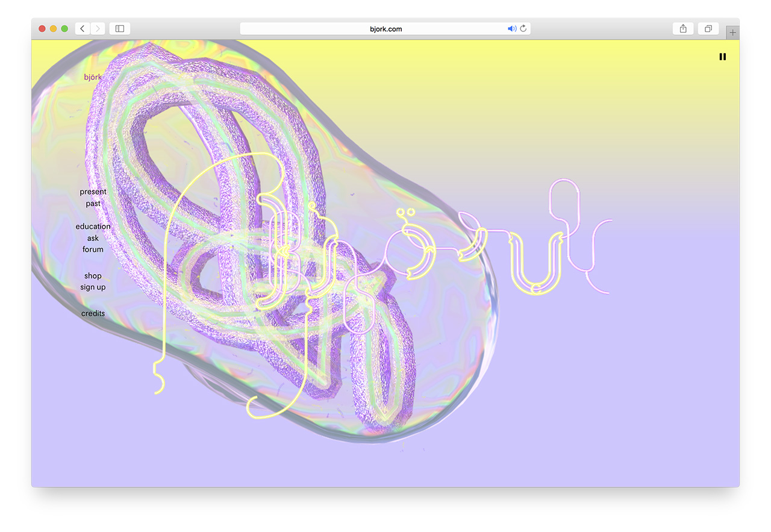Go back with Safari's back arrow
The height and width of the screenshot is (532, 771).
(x=83, y=28)
